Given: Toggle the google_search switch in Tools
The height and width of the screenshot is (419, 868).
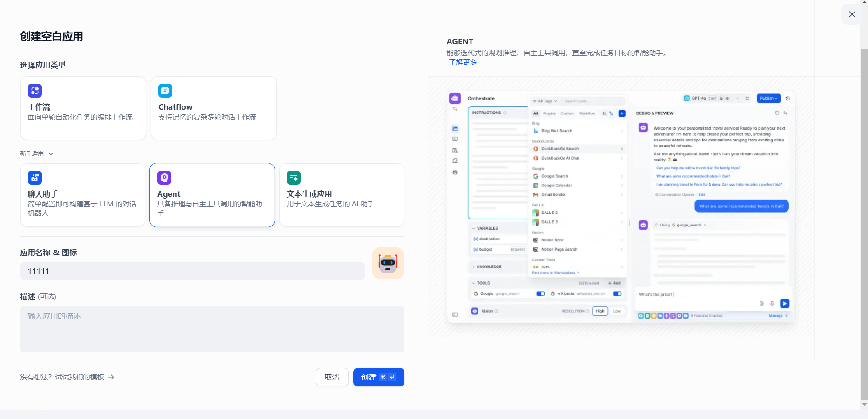Looking at the screenshot, I should point(540,293).
